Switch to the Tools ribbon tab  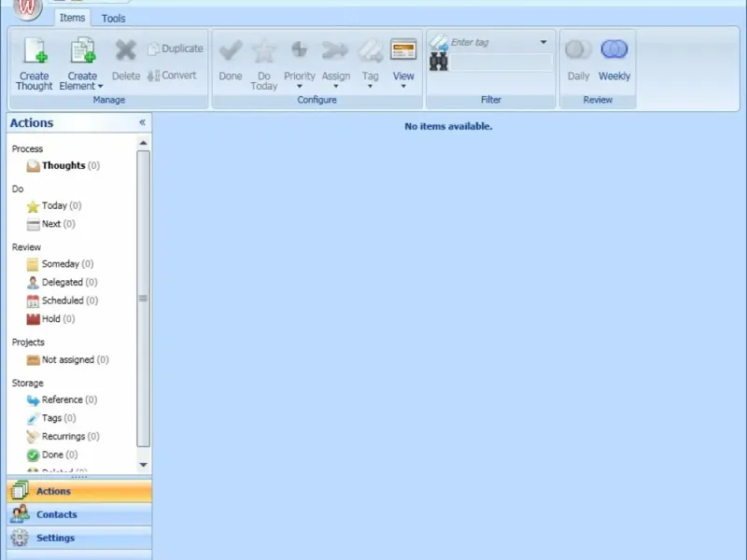[113, 19]
